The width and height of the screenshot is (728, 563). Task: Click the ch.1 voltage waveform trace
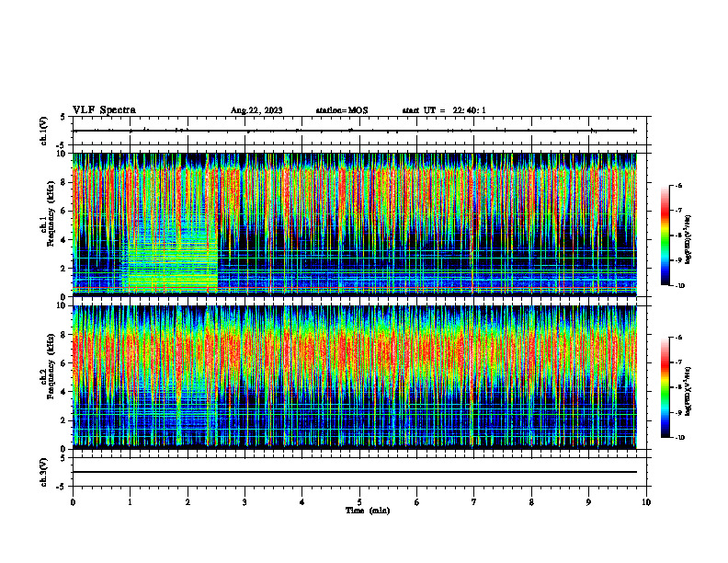point(355,131)
